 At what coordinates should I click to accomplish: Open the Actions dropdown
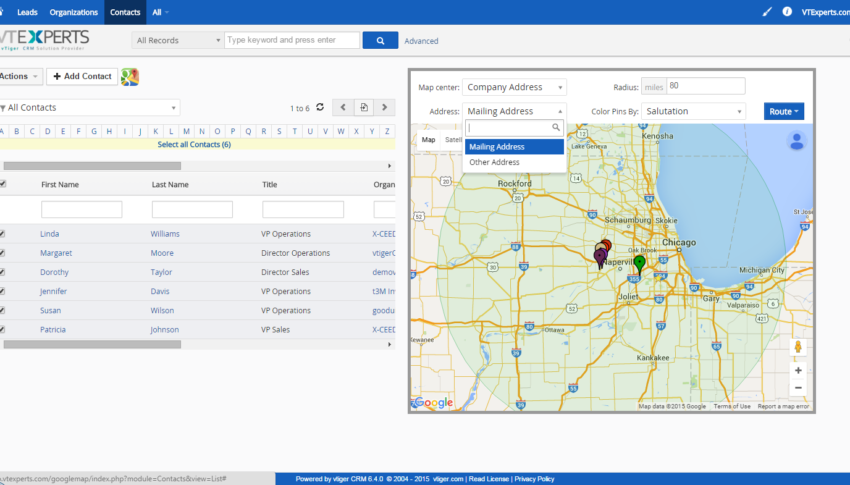coord(20,76)
